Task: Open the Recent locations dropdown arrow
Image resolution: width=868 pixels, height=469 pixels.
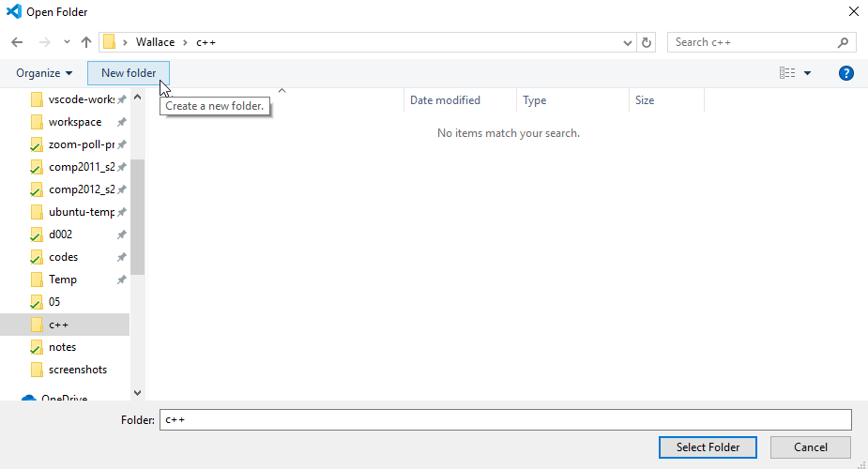Action: pyautogui.click(x=67, y=42)
